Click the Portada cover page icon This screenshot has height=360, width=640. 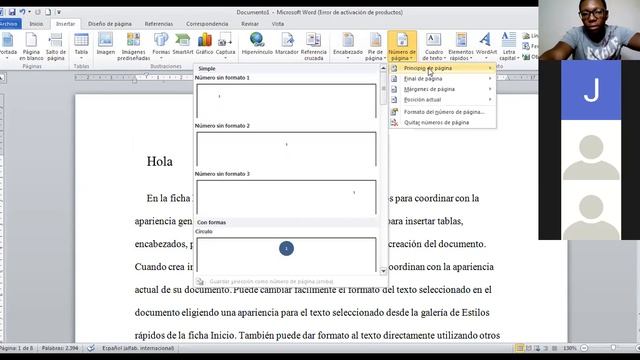(x=7, y=46)
